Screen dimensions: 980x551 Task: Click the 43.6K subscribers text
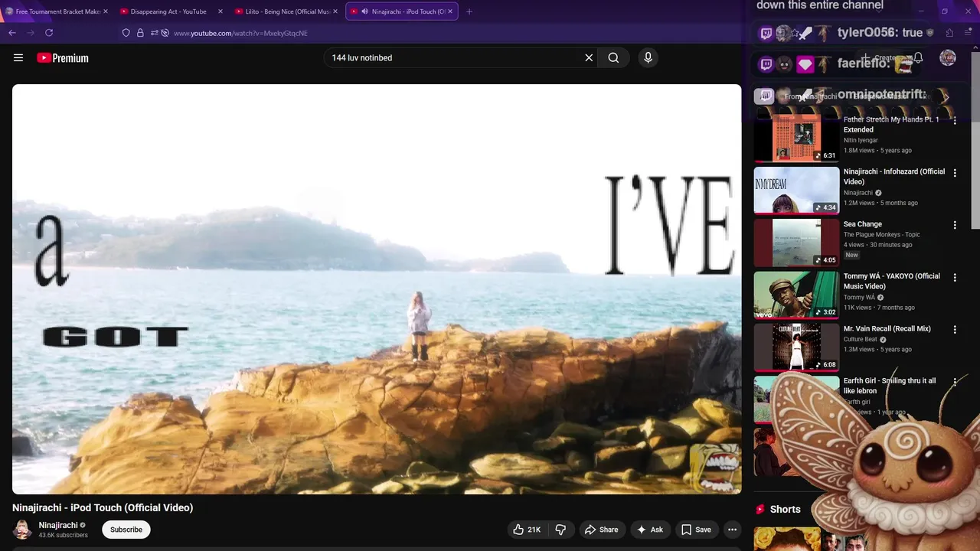point(64,536)
